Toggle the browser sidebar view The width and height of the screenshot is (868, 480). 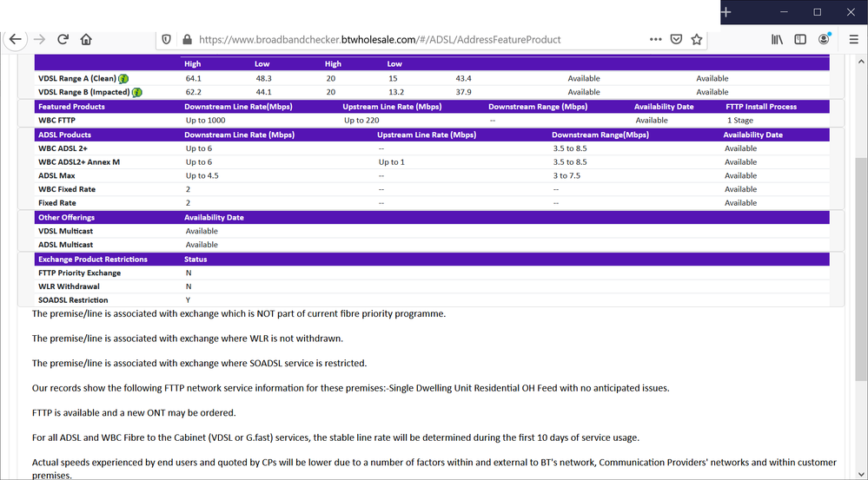coord(800,40)
